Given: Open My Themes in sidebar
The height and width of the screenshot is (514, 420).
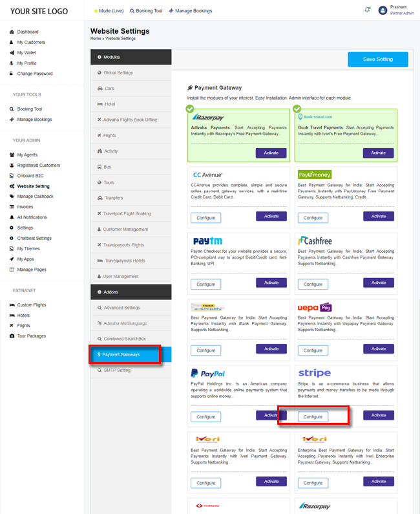Looking at the screenshot, I should 28,249.
